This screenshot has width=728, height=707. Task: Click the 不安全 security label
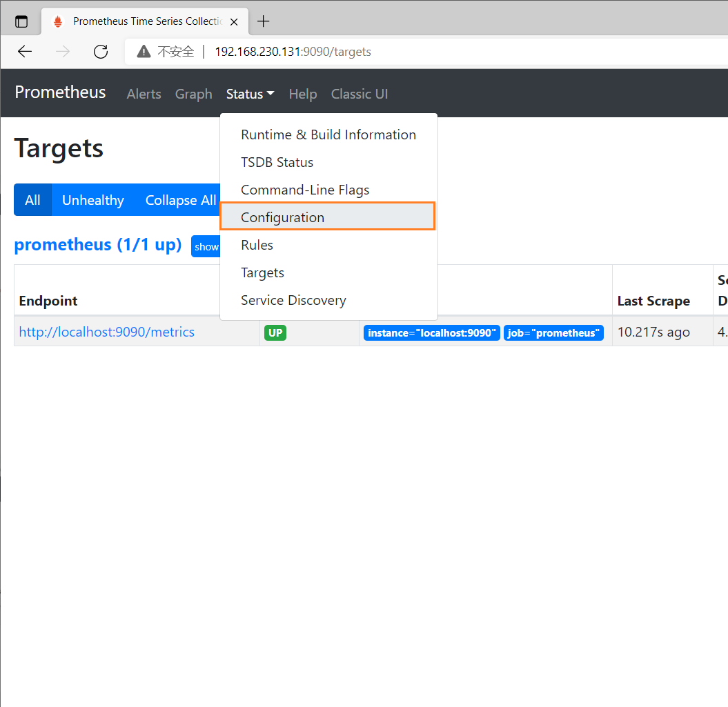(x=175, y=52)
